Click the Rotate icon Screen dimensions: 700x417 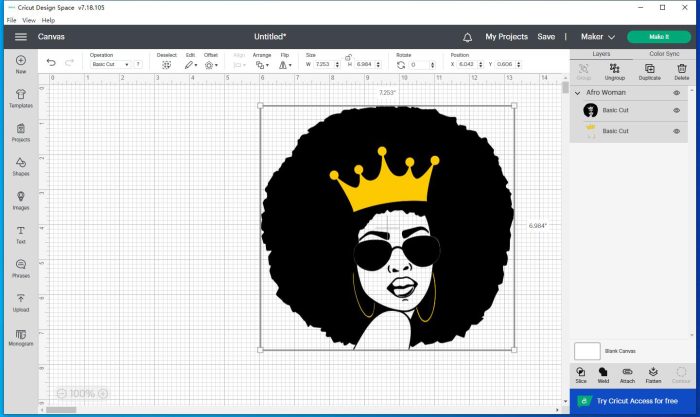[x=401, y=65]
